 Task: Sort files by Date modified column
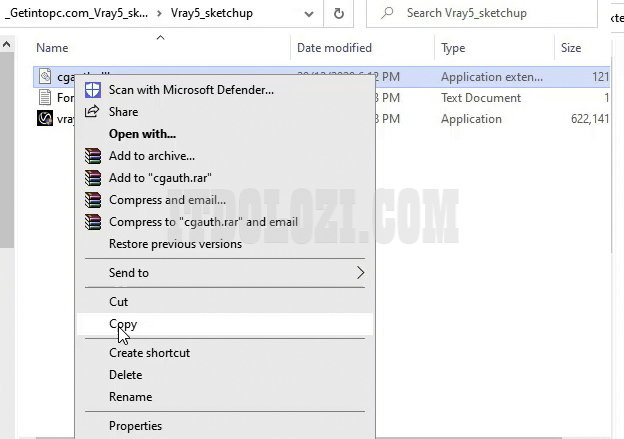[334, 48]
